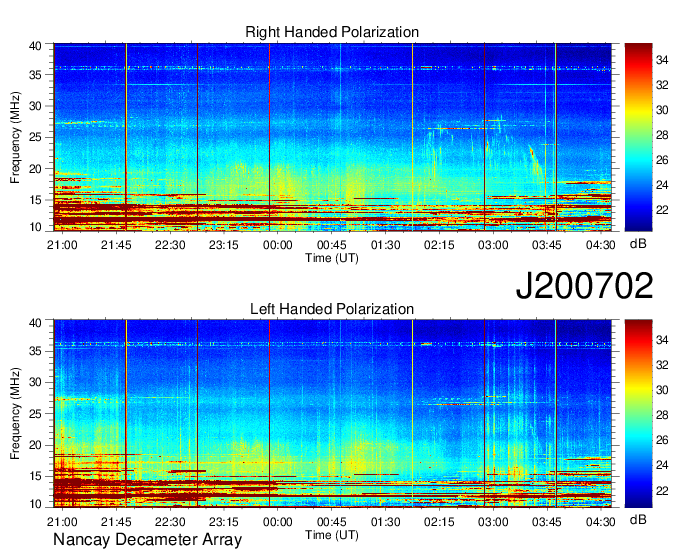Click the 22:30 time tick on Left Handed plot
This screenshot has width=680, height=552.
tap(170, 522)
